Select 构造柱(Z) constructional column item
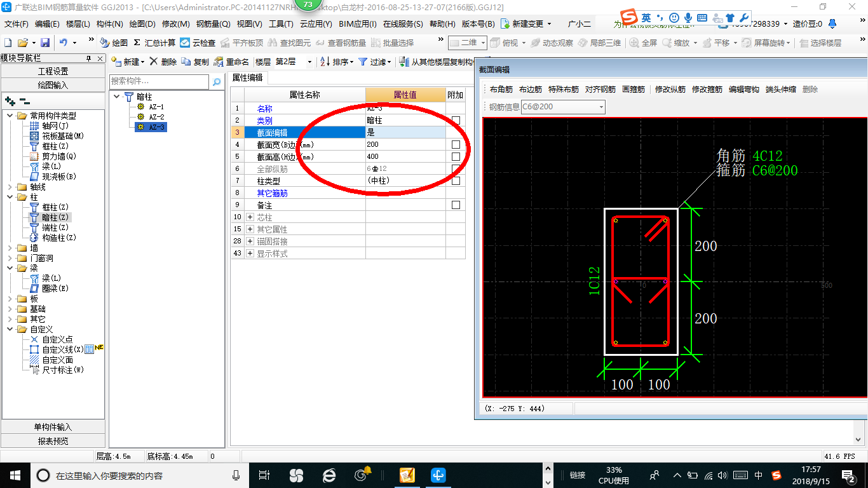 click(53, 238)
